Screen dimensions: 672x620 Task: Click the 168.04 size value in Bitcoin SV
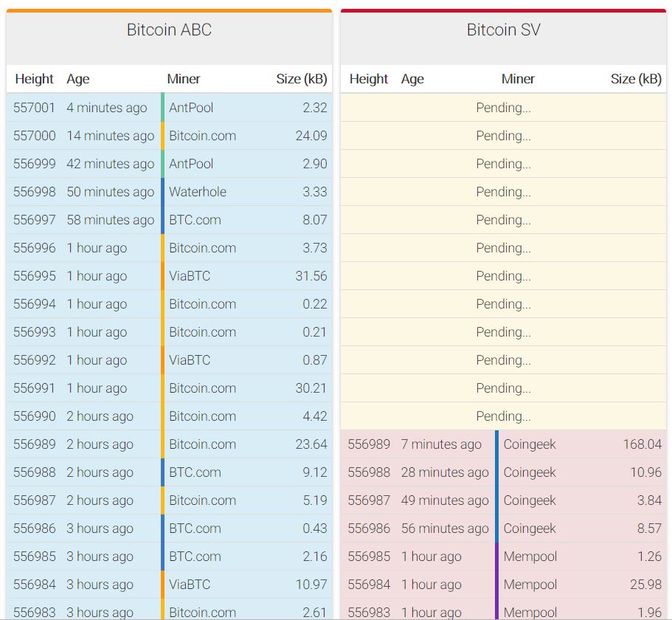click(x=642, y=444)
